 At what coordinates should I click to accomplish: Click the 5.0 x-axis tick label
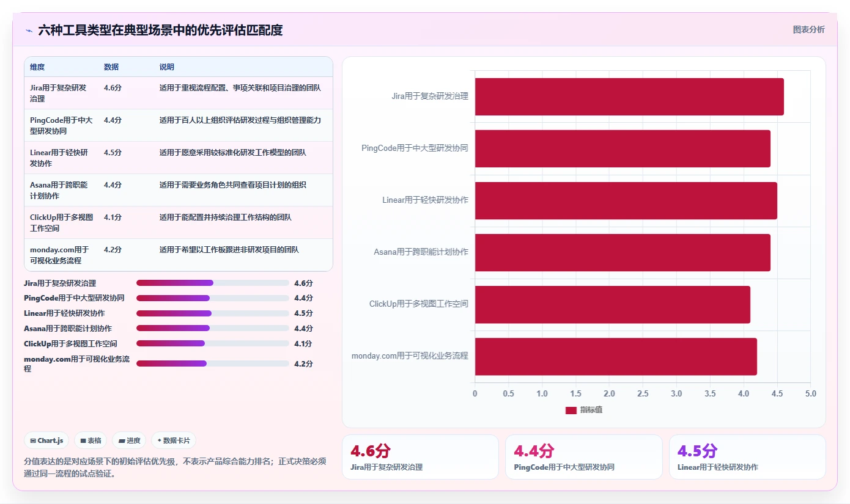coord(810,394)
